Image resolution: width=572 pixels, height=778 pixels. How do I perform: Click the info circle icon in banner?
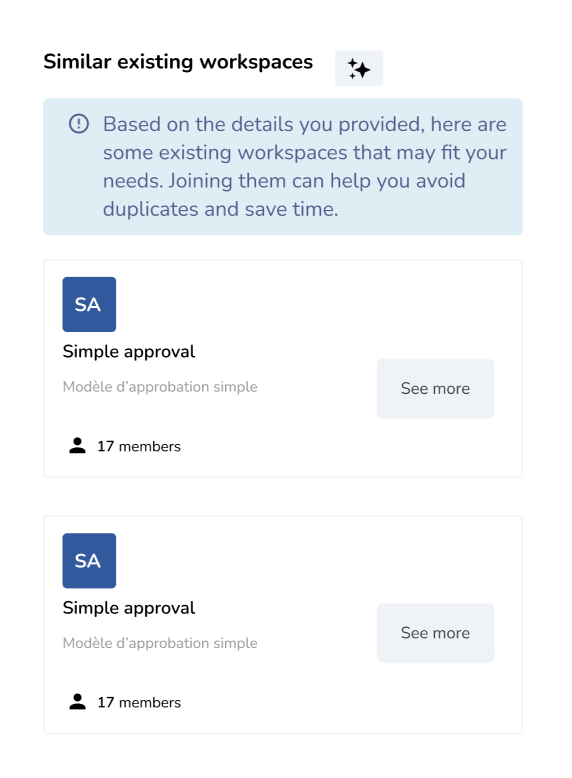coord(79,124)
